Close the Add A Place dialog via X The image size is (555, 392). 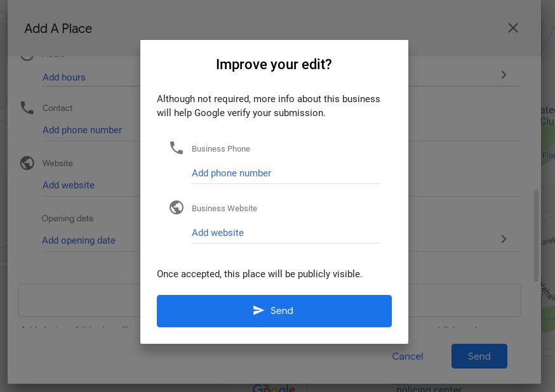point(512,28)
